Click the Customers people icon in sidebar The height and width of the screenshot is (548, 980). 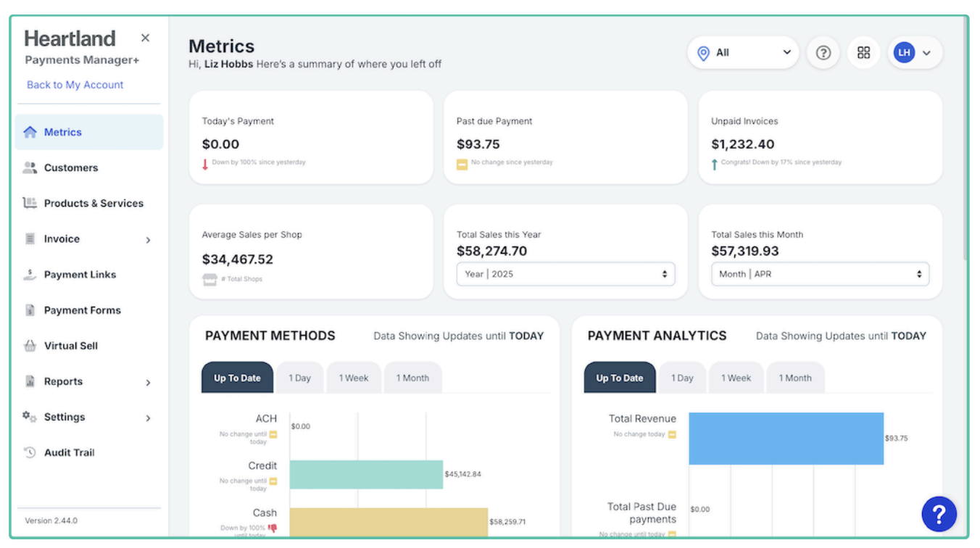[x=30, y=167]
